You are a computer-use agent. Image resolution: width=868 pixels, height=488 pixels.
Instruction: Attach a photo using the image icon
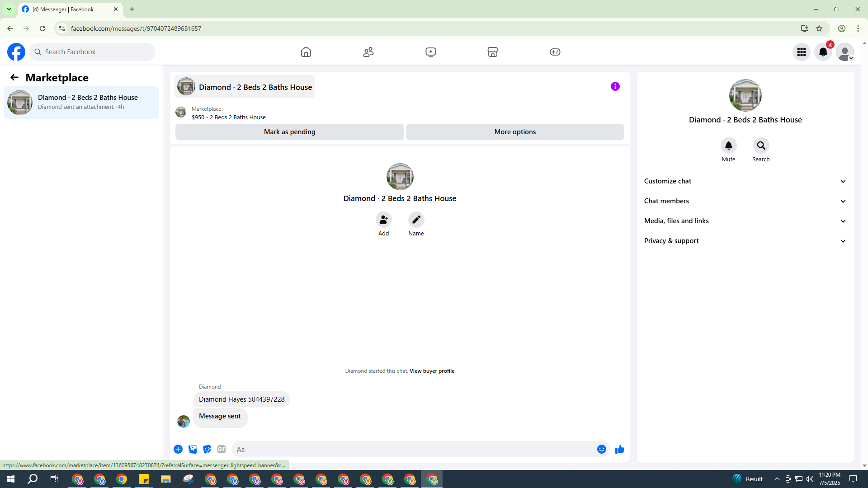193,449
